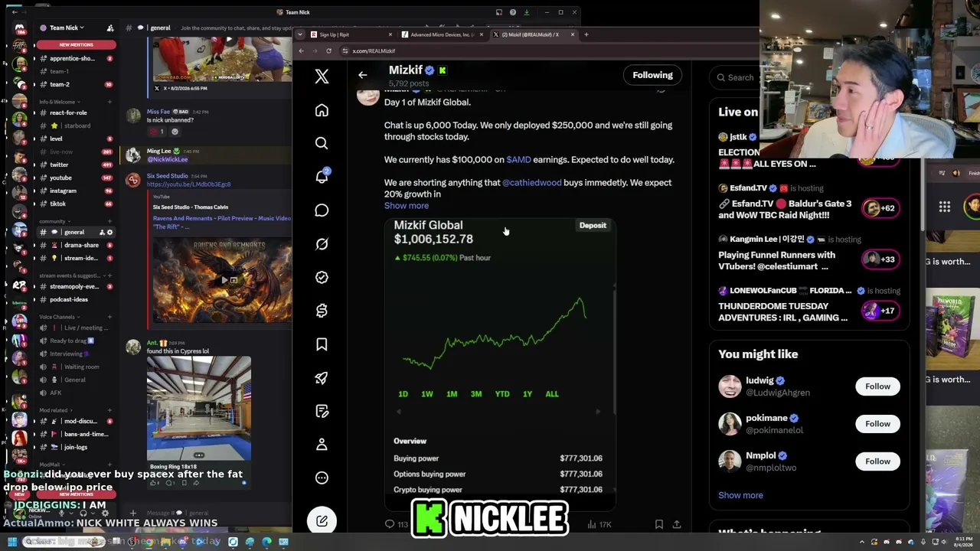Switch to the Advanced Micro Devices tab
980x551 pixels.
click(442, 34)
